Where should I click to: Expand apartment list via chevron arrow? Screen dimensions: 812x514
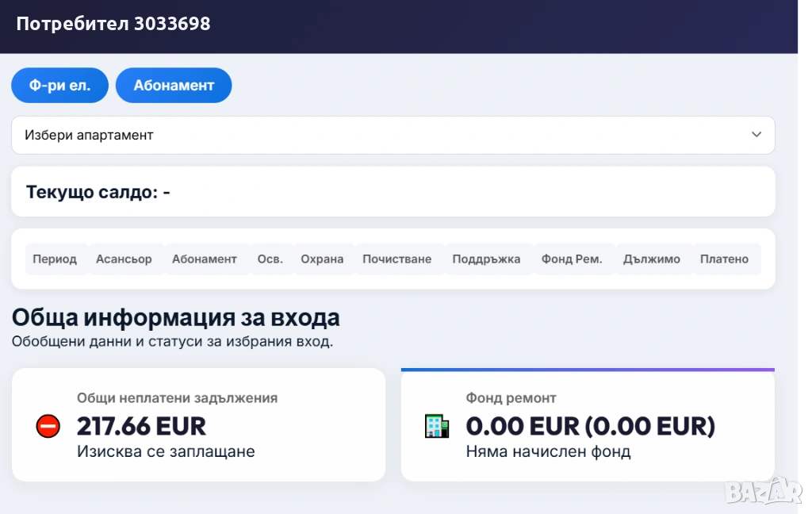(756, 135)
